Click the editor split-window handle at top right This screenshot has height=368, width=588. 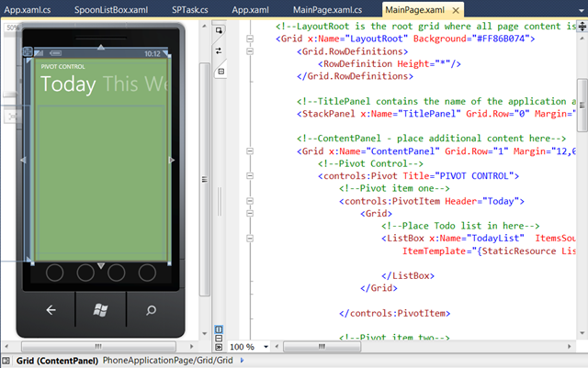point(582,27)
